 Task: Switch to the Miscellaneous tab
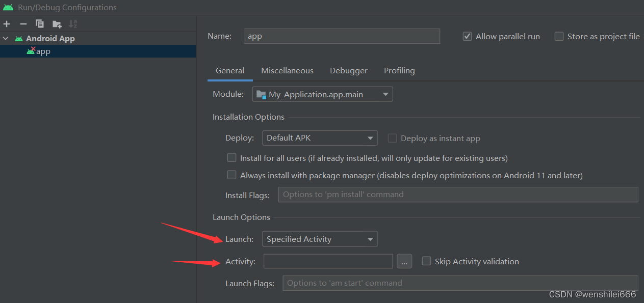pos(287,70)
